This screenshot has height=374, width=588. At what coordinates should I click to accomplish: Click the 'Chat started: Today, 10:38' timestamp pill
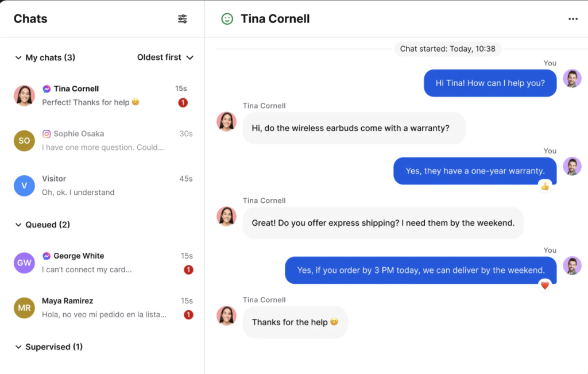(x=448, y=49)
